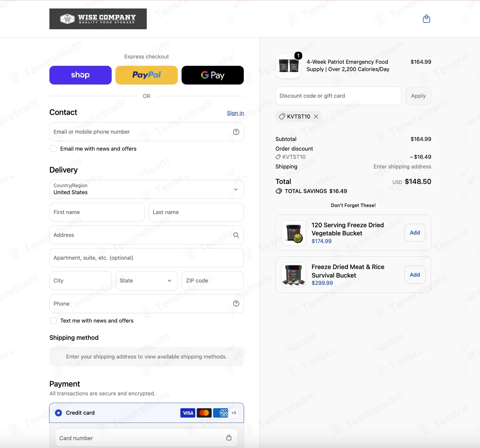
Task: Click Apply for discount code
Action: click(418, 96)
